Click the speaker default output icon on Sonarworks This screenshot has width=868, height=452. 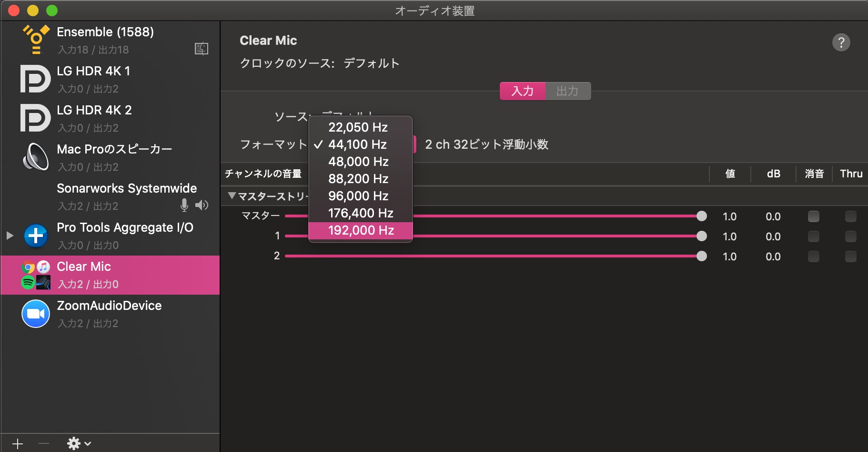pyautogui.click(x=202, y=205)
